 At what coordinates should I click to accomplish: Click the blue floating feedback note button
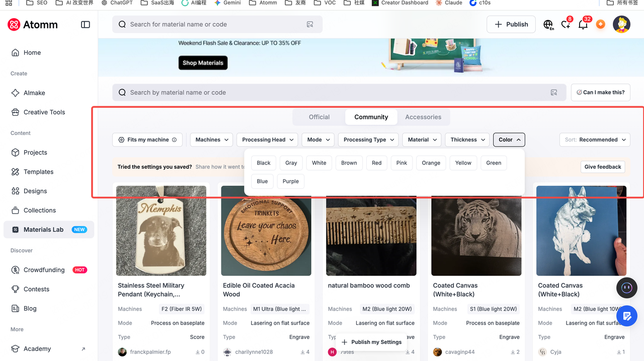[627, 316]
